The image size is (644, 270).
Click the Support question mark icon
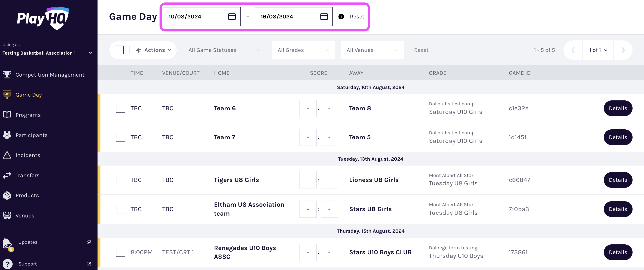7,264
